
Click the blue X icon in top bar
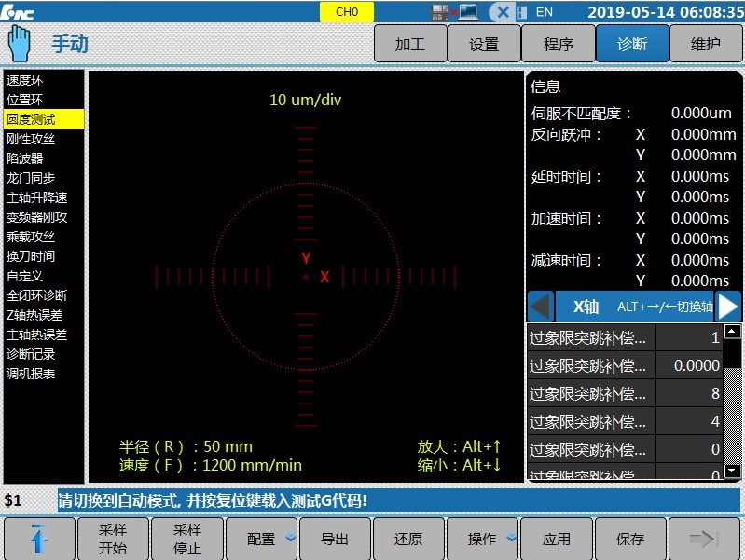[503, 12]
